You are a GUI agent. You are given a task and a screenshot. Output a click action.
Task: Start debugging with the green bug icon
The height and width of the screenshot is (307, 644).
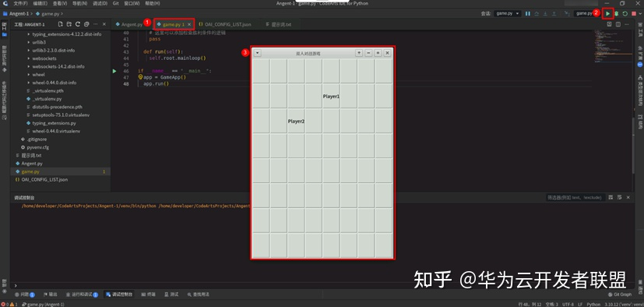(617, 13)
